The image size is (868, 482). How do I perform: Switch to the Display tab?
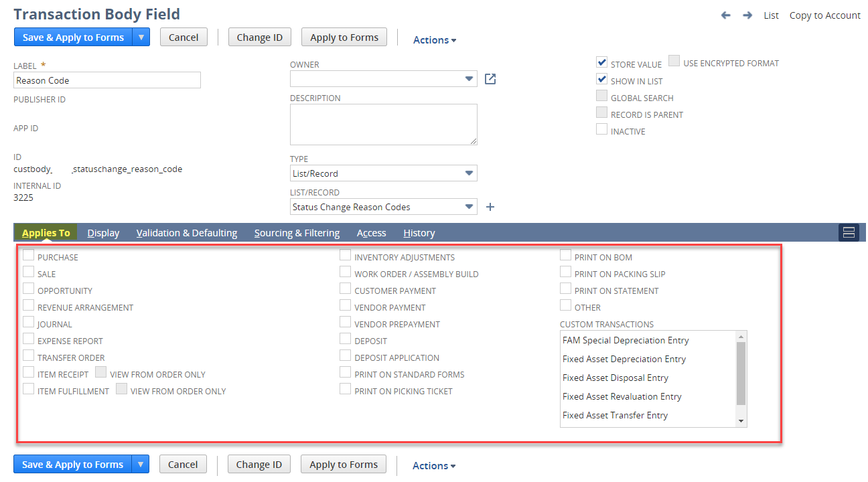tap(103, 233)
